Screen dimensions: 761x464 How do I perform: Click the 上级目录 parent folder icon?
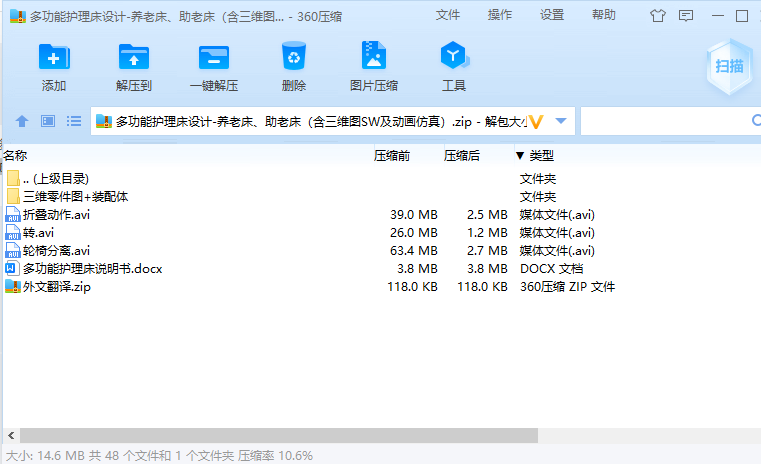click(14, 179)
